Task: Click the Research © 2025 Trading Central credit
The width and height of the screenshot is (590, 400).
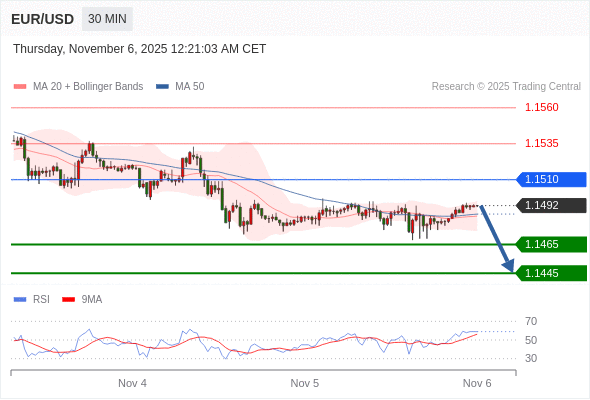Action: 506,87
